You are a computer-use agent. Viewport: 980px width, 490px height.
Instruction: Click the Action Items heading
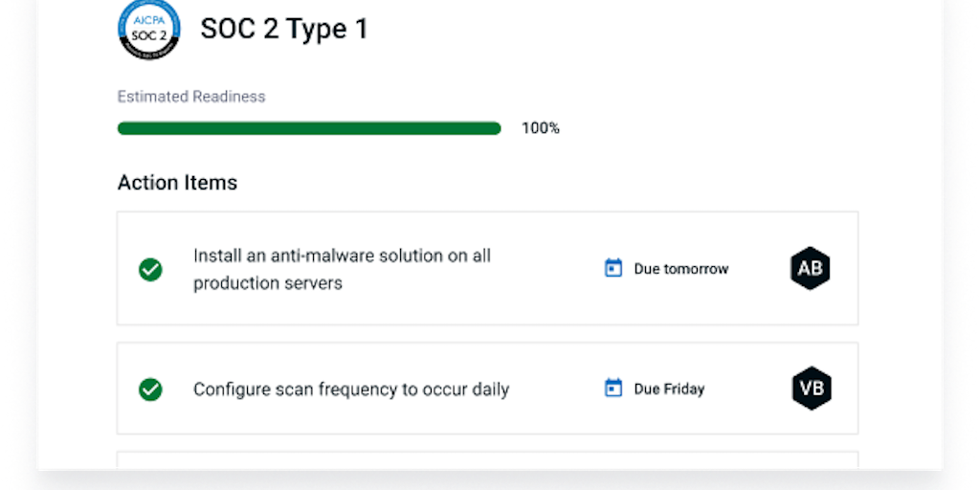tap(177, 182)
